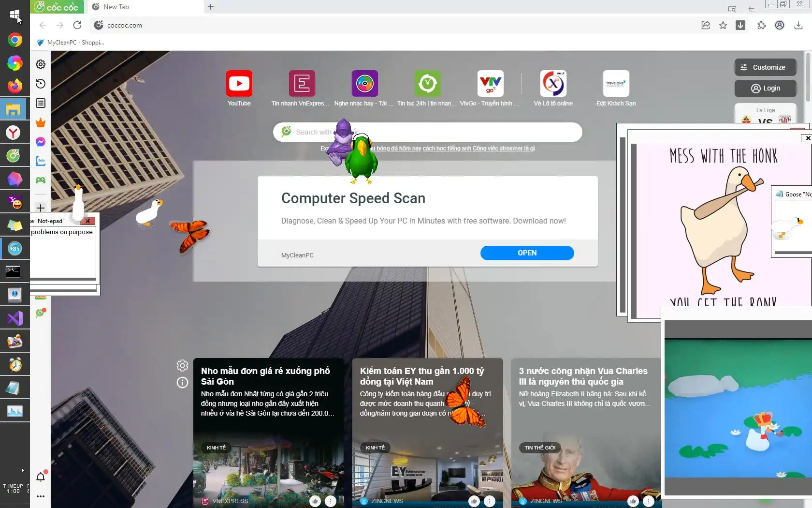
Task: Open the sidebar reading list icon
Action: click(x=41, y=103)
